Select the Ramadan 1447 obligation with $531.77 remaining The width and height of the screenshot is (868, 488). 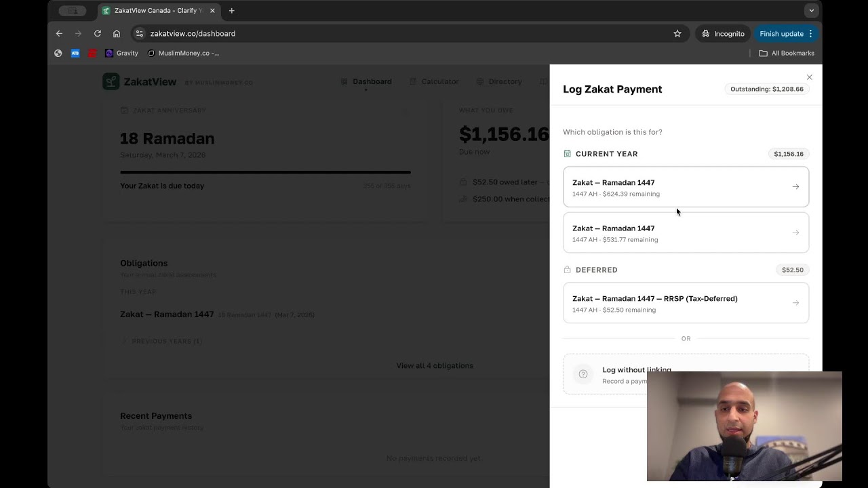click(x=686, y=232)
